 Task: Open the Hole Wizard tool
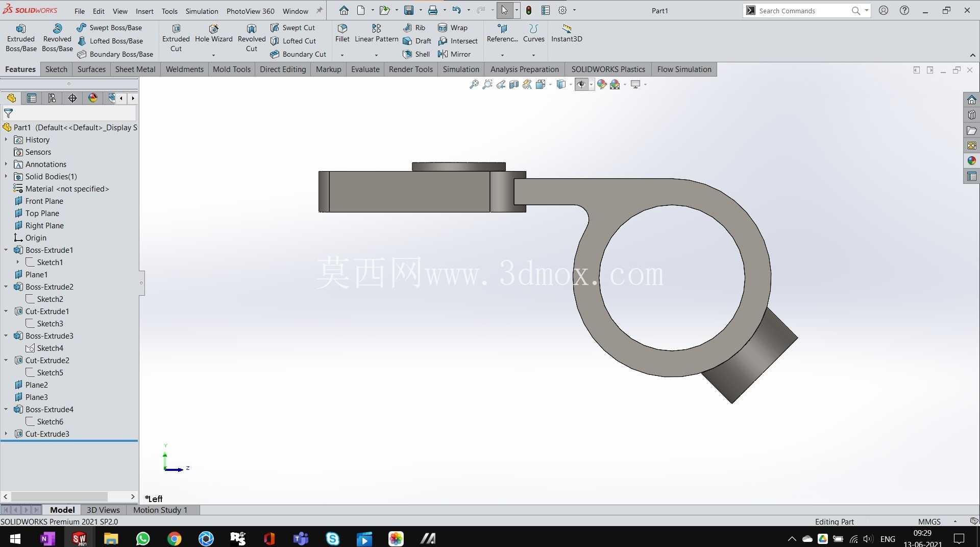213,33
